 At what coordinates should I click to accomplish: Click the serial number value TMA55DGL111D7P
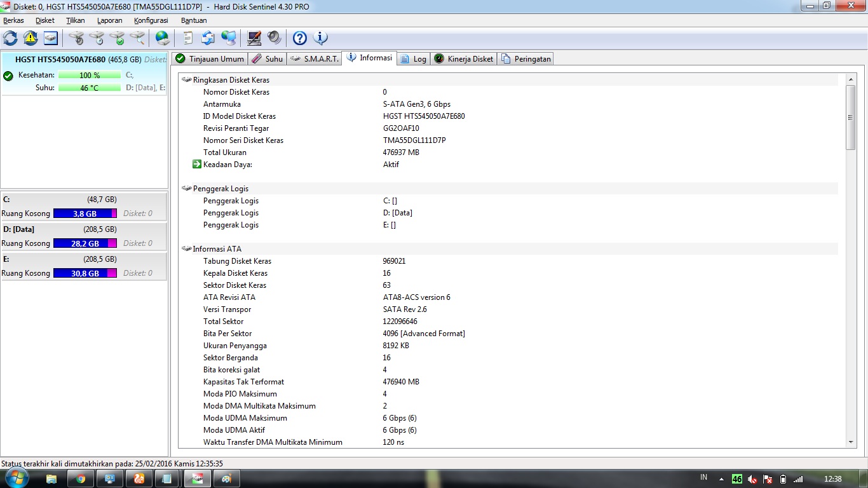click(x=414, y=140)
